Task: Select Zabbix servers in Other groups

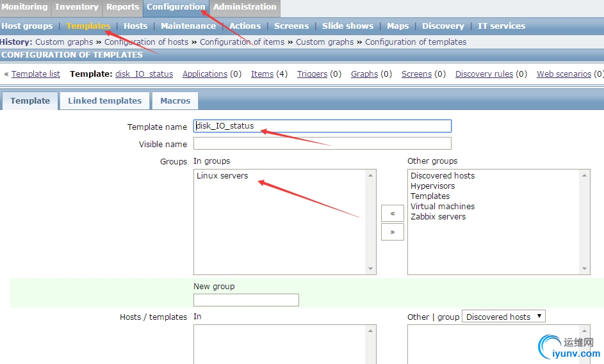Action: coord(438,217)
